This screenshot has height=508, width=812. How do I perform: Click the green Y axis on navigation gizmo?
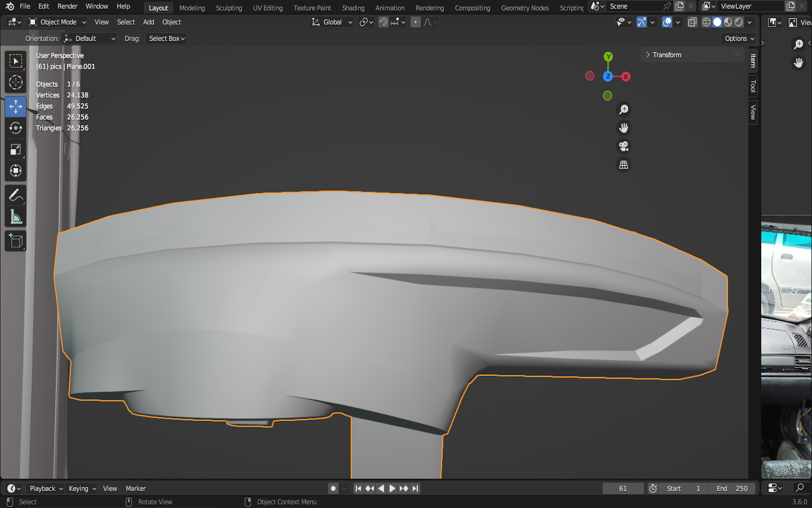tap(608, 56)
